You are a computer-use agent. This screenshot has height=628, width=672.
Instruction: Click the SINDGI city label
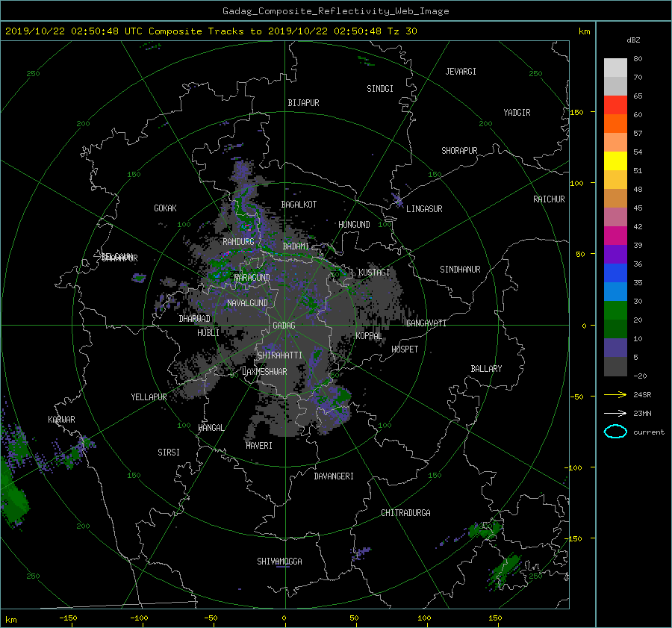tap(380, 89)
